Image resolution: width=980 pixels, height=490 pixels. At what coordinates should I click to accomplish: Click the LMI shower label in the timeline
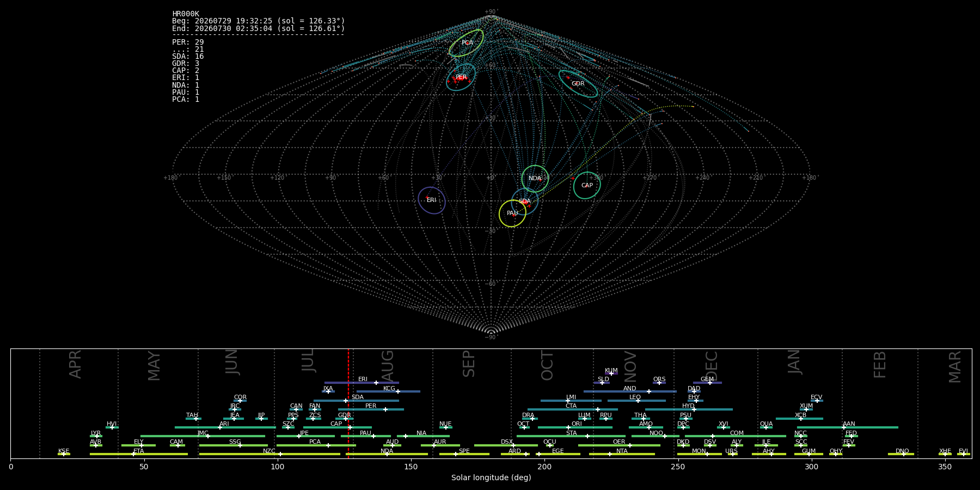tap(571, 397)
